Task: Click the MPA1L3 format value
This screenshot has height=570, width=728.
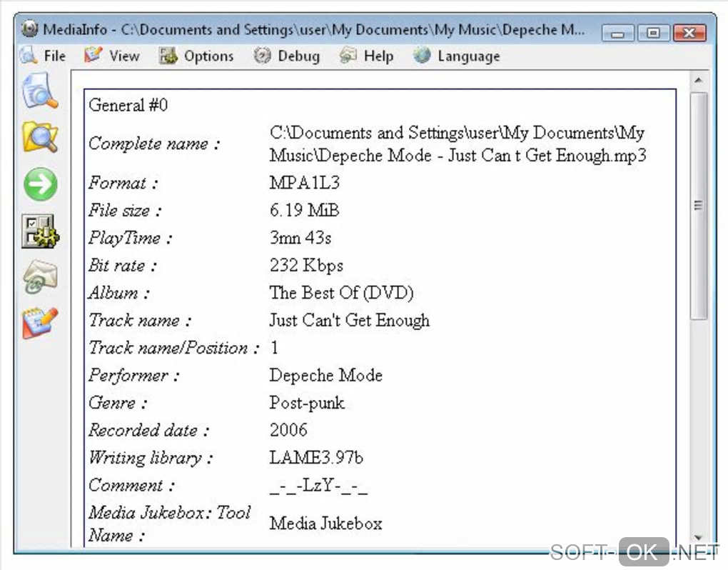Action: coord(305,183)
